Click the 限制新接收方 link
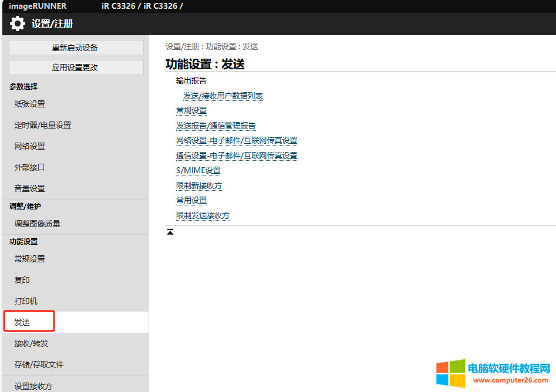The width and height of the screenshot is (556, 392). [198, 185]
